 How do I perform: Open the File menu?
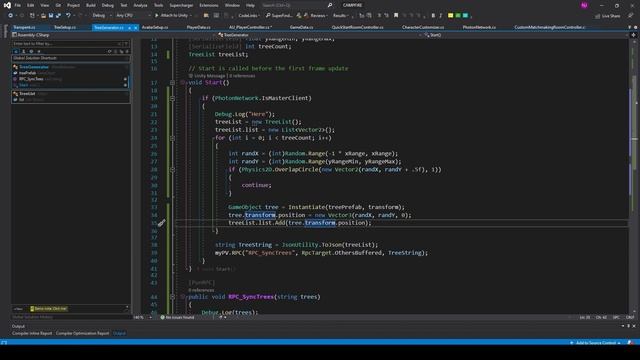click(18, 5)
